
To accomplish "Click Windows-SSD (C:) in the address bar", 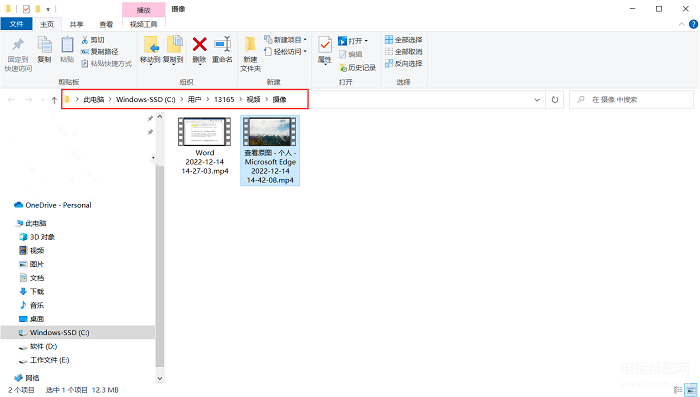I will 146,100.
